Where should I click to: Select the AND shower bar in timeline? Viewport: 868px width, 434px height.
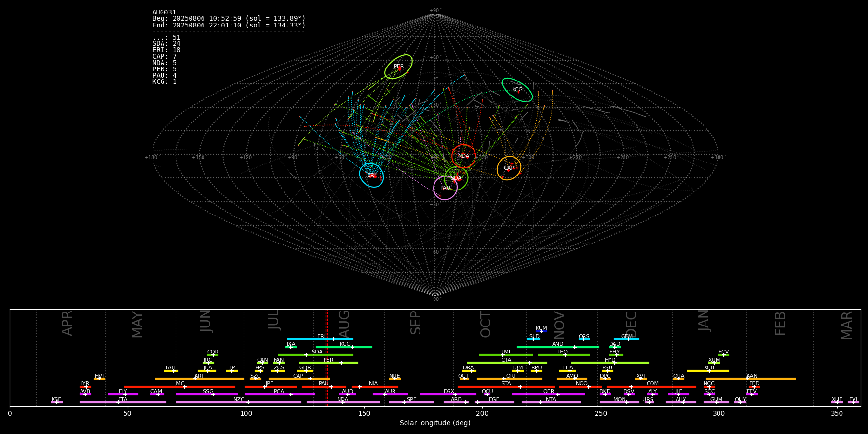coord(558,347)
